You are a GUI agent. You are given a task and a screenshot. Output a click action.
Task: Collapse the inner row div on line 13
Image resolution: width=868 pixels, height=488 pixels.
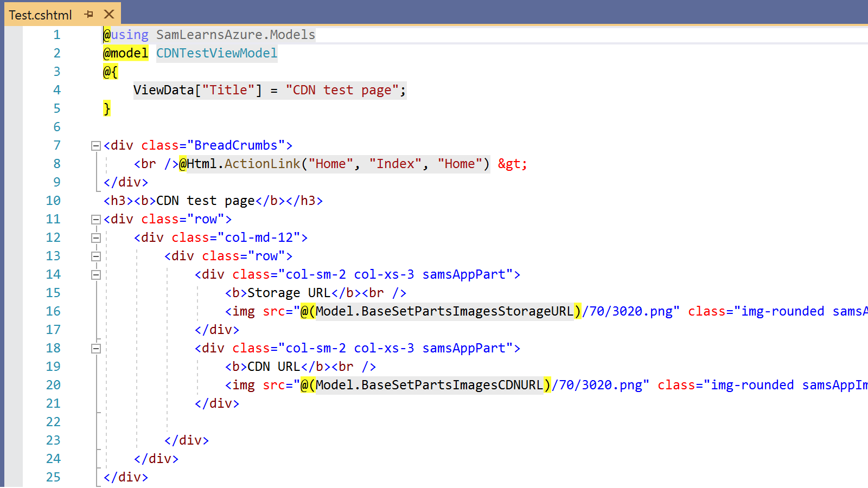(96, 256)
